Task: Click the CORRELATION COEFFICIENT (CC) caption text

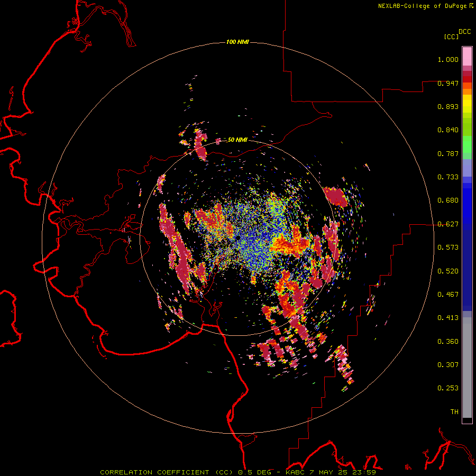Action: point(167,472)
